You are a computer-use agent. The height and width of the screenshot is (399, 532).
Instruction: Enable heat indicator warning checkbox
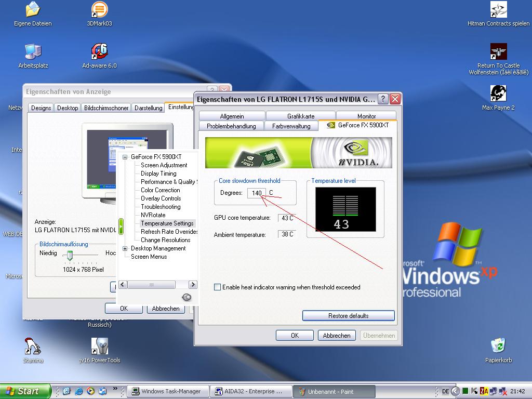tap(218, 287)
